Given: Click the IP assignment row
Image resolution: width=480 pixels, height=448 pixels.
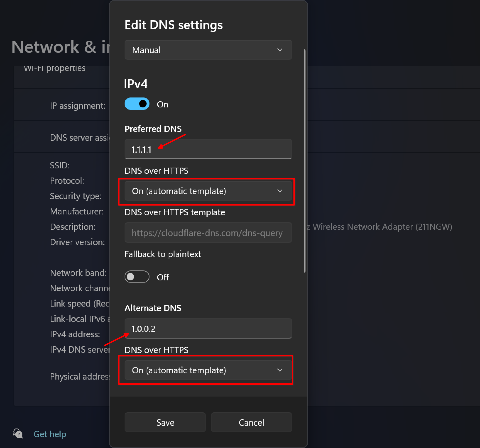Looking at the screenshot, I should 61,105.
